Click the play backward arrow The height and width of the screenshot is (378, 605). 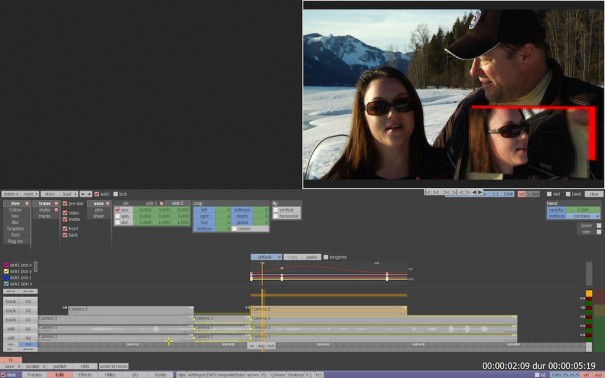pos(474,192)
